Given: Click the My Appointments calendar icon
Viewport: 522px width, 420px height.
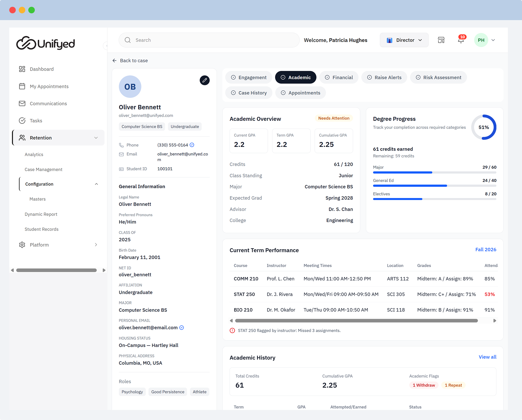Looking at the screenshot, I should pyautogui.click(x=22, y=86).
